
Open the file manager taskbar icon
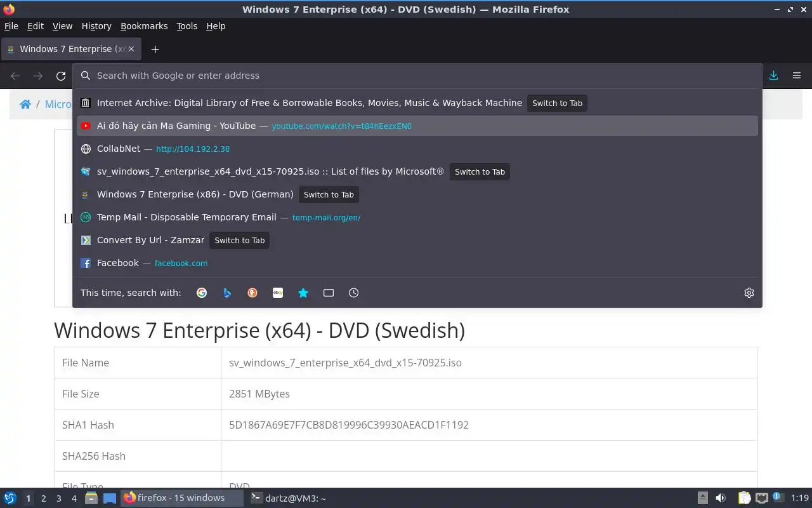click(91, 498)
